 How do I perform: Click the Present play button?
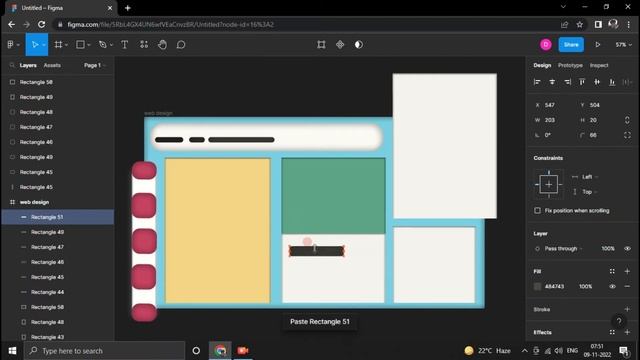pyautogui.click(x=598, y=44)
